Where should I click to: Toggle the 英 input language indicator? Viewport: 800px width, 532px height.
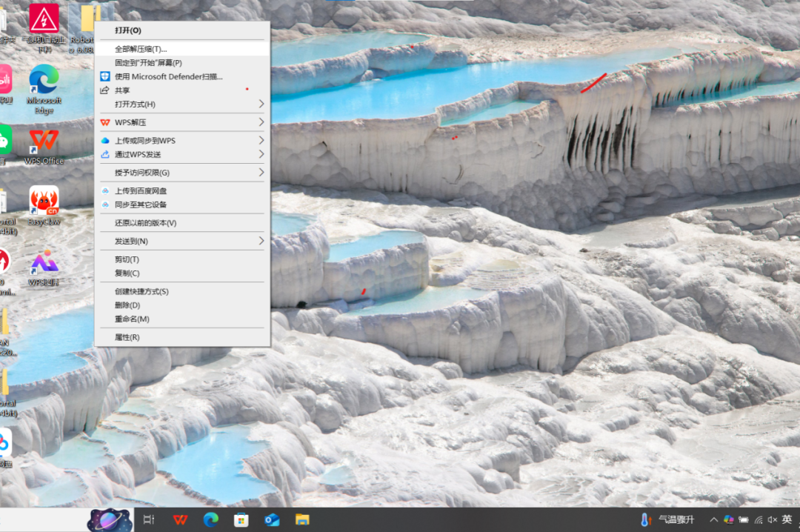point(787,519)
